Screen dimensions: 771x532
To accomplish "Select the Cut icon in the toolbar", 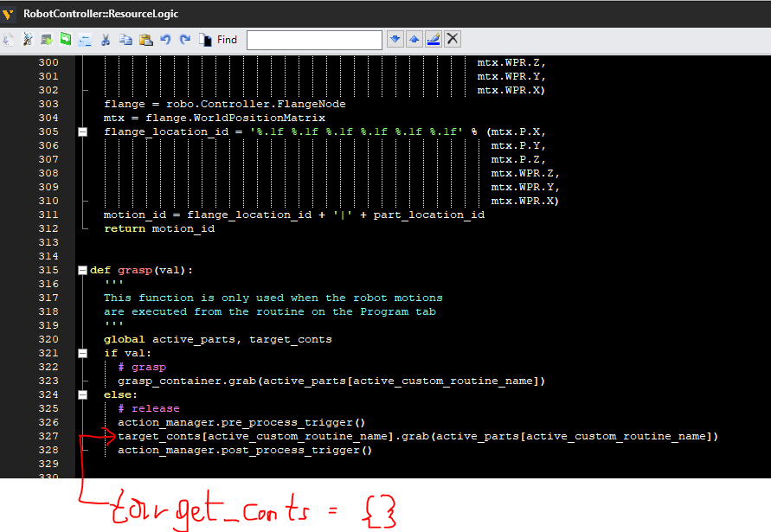I will [107, 39].
